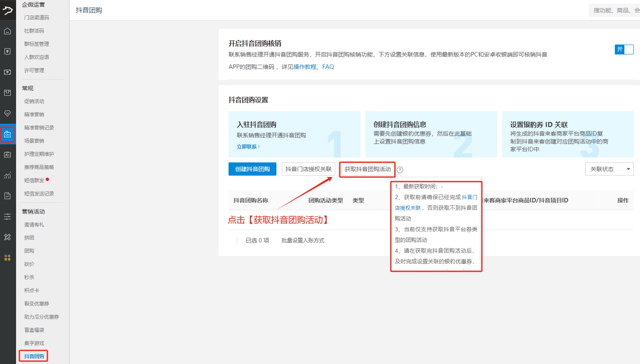The width and height of the screenshot is (640, 364).
Task: Open 砍价 menu item
Action: click(29, 264)
